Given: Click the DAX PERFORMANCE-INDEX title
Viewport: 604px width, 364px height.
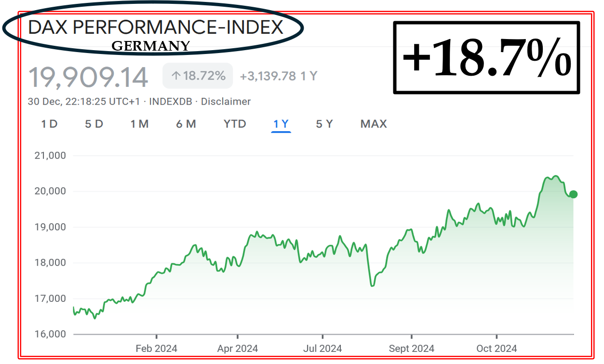Looking at the screenshot, I should pos(156,27).
